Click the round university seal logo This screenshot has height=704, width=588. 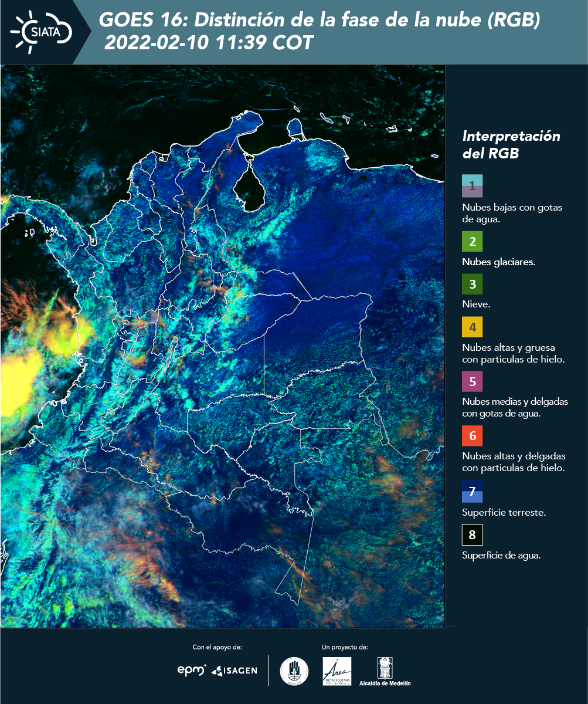pyautogui.click(x=294, y=671)
